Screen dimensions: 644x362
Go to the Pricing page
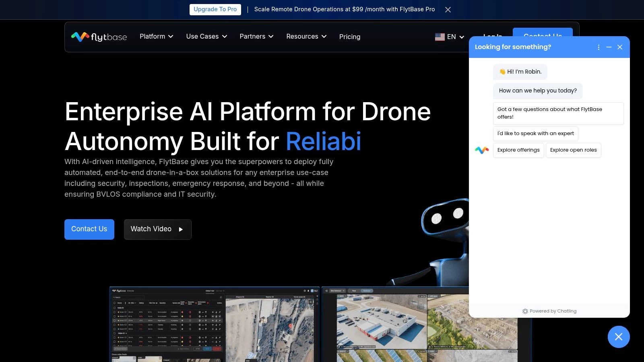point(350,37)
